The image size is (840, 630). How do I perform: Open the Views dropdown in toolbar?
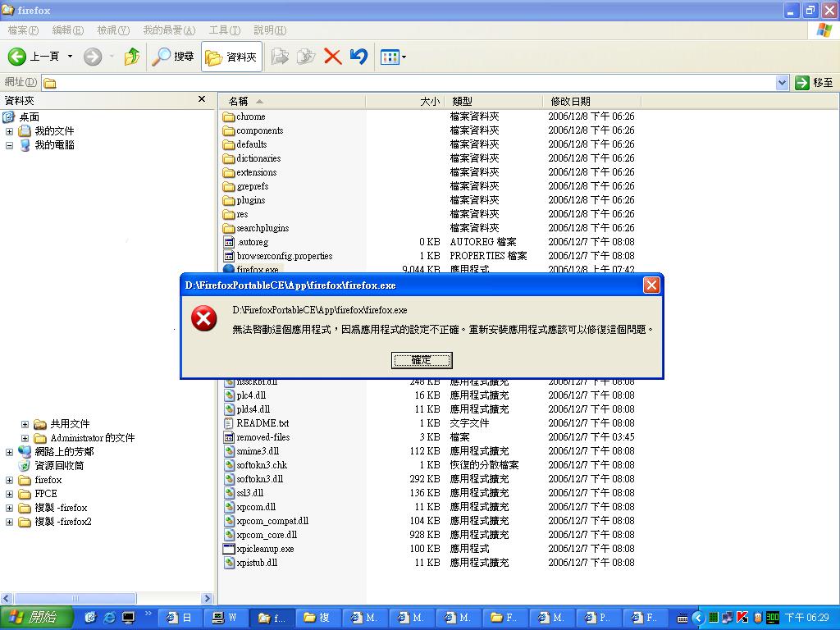click(x=393, y=57)
